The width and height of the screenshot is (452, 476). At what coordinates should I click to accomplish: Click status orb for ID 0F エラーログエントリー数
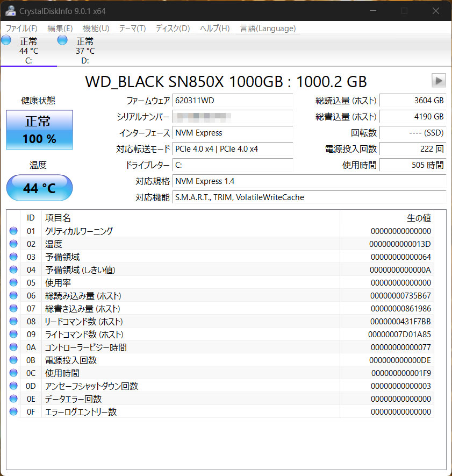[13, 411]
